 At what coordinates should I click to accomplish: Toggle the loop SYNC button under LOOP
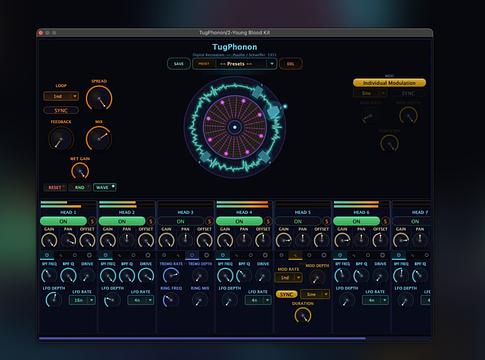tap(61, 110)
